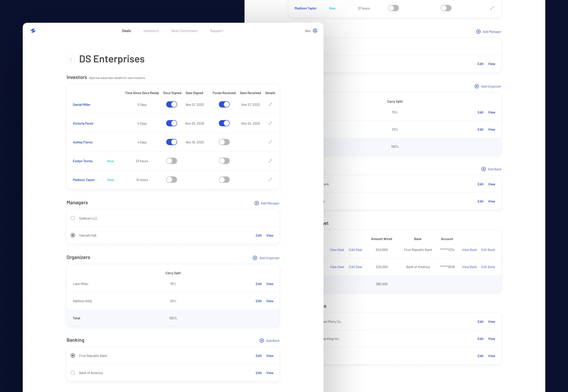
Task: Click the plus icon next to Add Manager
Action: (x=256, y=203)
